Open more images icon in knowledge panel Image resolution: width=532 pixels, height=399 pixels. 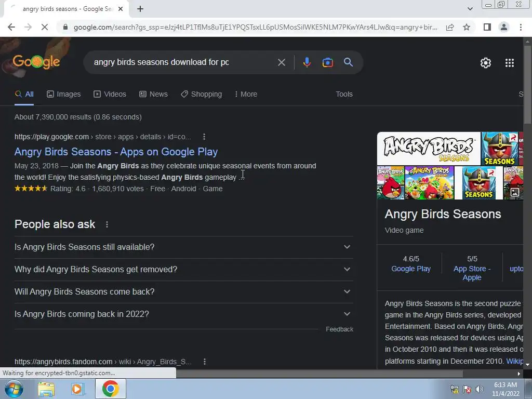tap(515, 192)
